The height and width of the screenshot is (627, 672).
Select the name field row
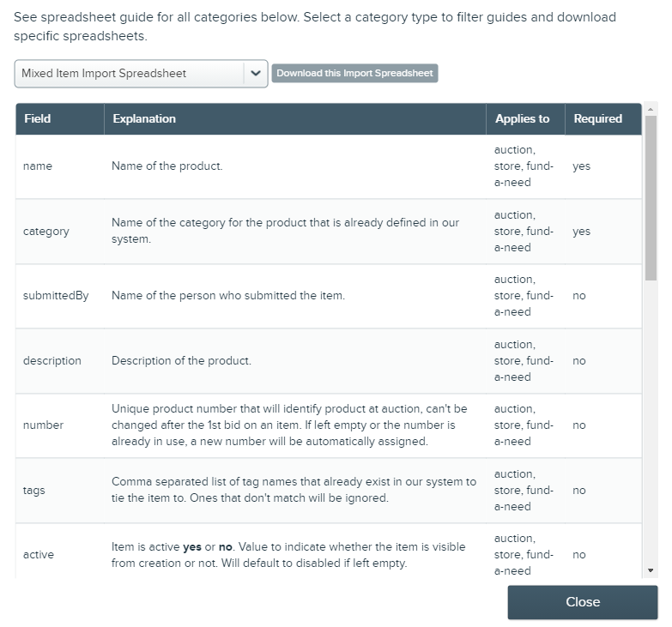click(329, 166)
